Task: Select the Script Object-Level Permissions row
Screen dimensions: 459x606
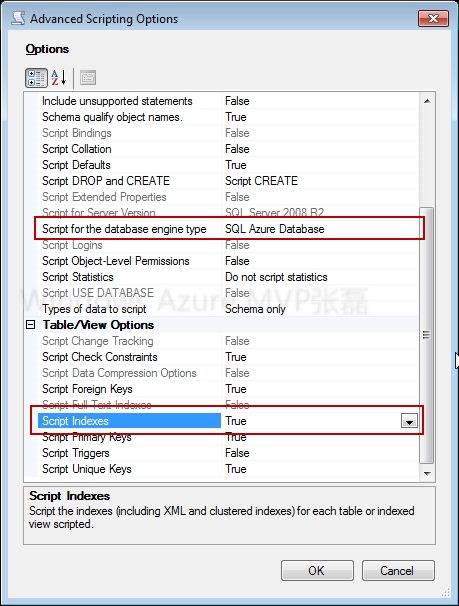Action: (x=228, y=261)
